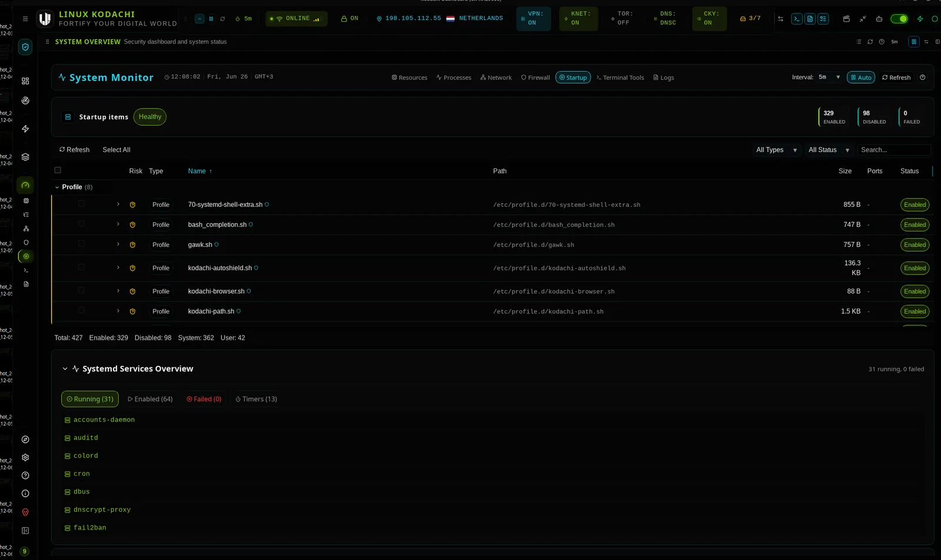Open the terminal prompt sub-icon in the sidebar
Screen dimensions: 941x560
tap(26, 270)
